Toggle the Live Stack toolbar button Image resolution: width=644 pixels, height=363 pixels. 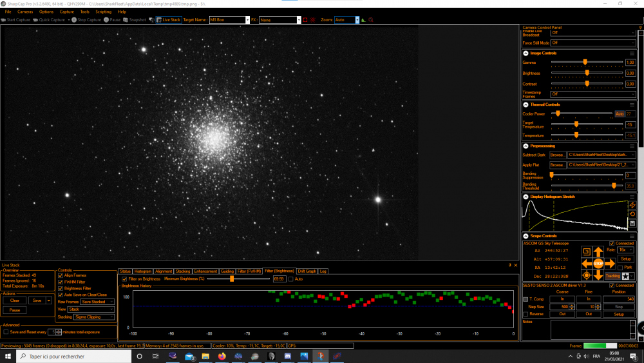[167, 20]
